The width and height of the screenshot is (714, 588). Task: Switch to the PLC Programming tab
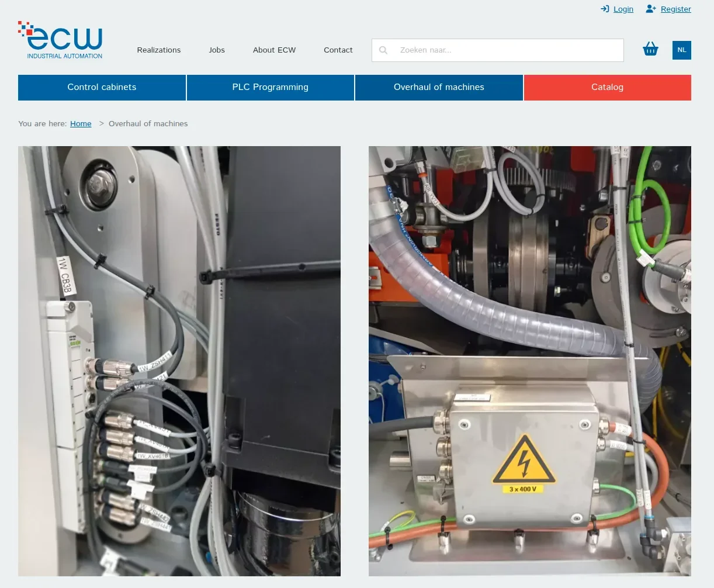270,87
